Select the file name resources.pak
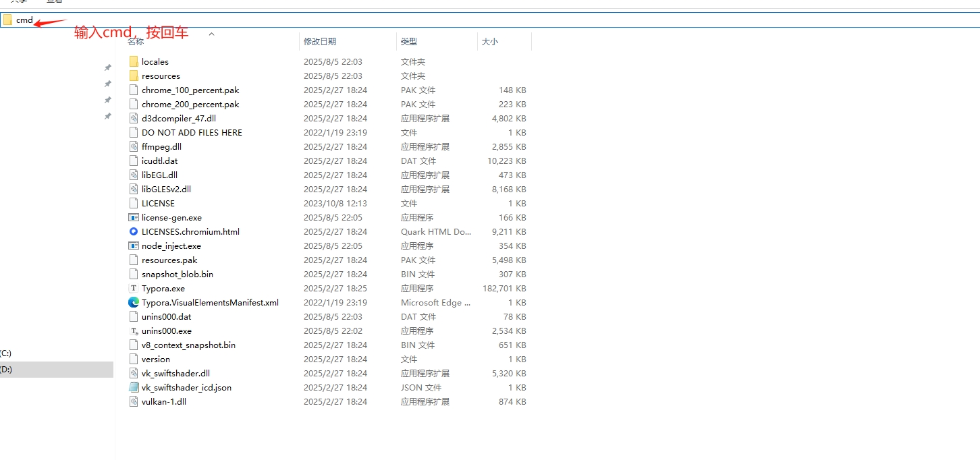The image size is (980, 460). coord(169,260)
